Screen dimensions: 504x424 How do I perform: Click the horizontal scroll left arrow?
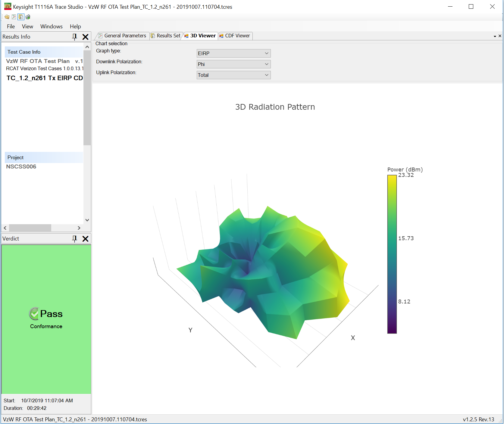coord(5,228)
